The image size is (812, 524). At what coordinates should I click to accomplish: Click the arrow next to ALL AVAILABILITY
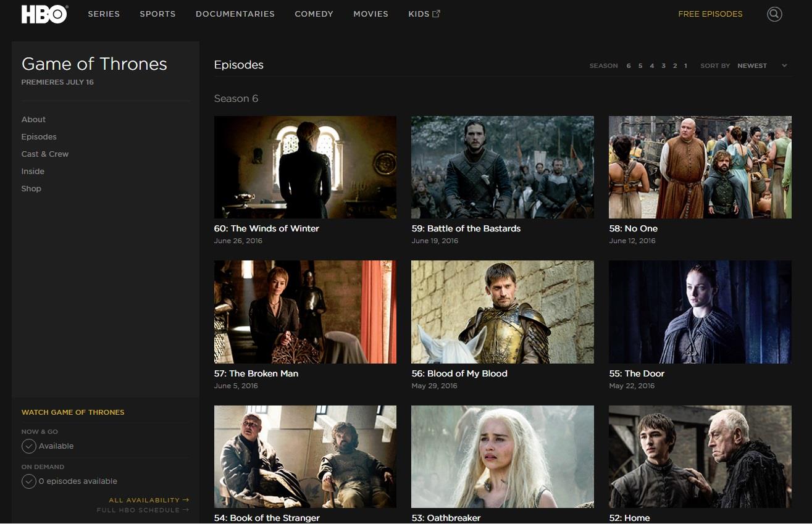(x=186, y=500)
